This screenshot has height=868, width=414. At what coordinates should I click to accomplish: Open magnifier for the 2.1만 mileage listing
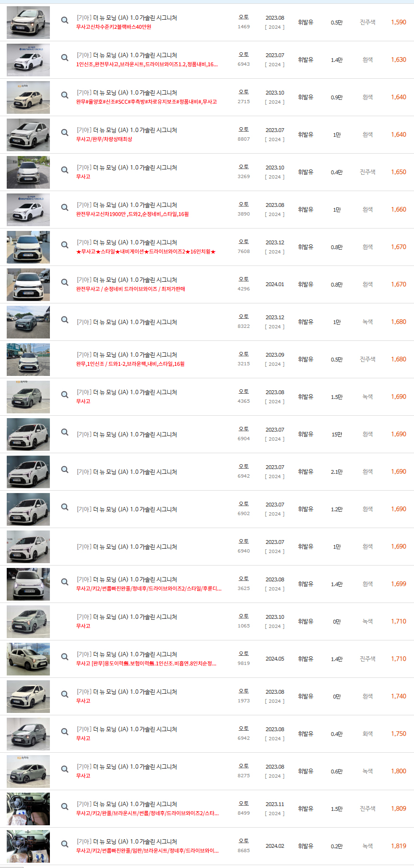65,470
